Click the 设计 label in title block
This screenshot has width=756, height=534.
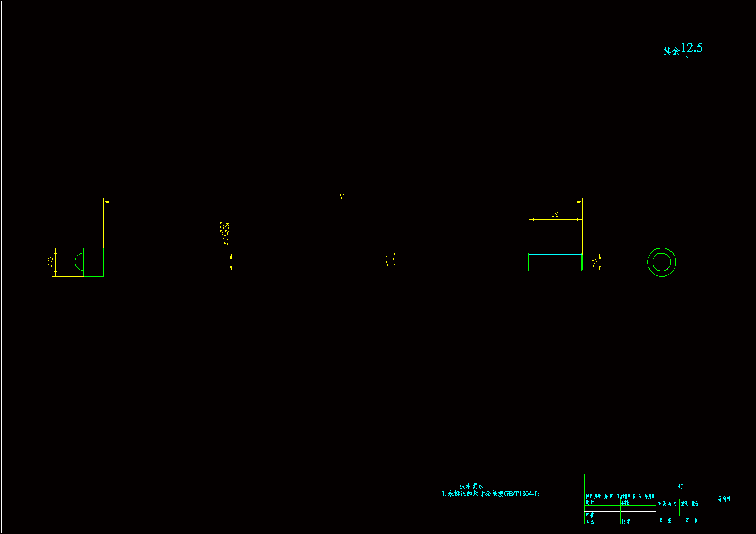(x=590, y=502)
